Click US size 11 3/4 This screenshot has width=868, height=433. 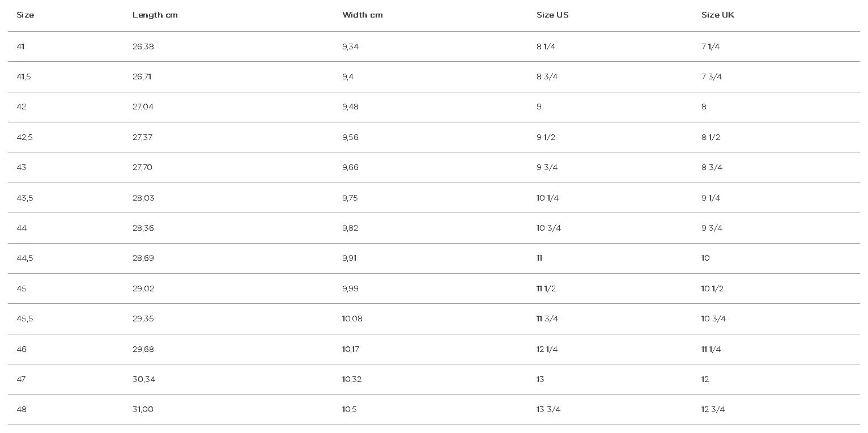coord(547,319)
